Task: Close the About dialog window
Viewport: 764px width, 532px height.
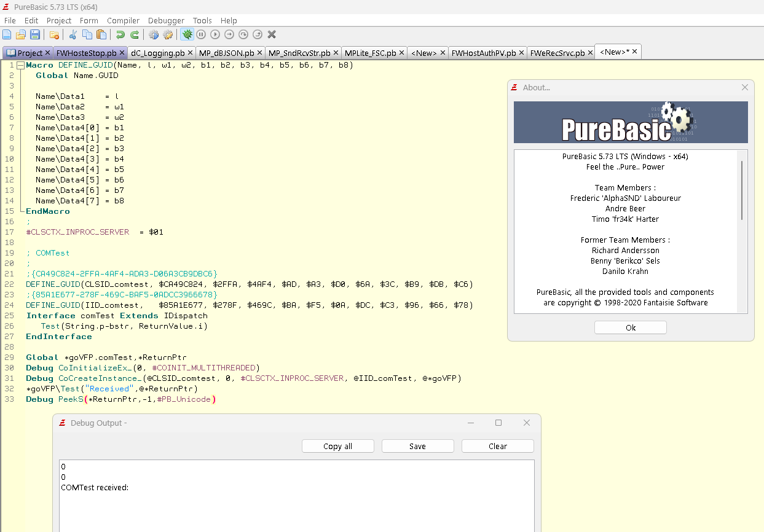Action: 745,87
